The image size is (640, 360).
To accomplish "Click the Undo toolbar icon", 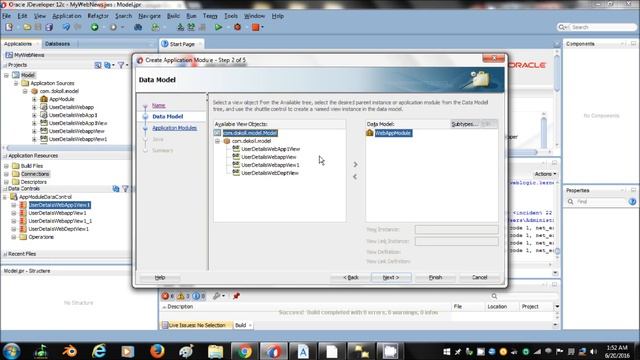I will click(66, 27).
